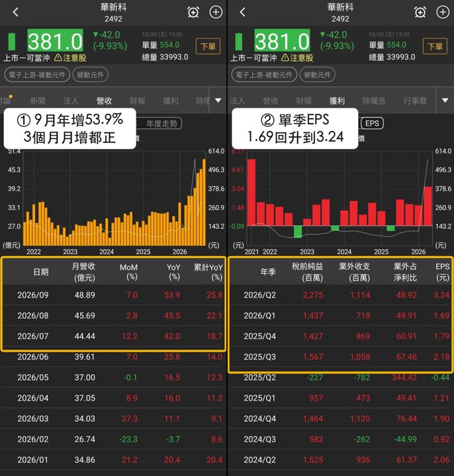
Task: Switch to 法人 tab on left screen
Action: 71,100
